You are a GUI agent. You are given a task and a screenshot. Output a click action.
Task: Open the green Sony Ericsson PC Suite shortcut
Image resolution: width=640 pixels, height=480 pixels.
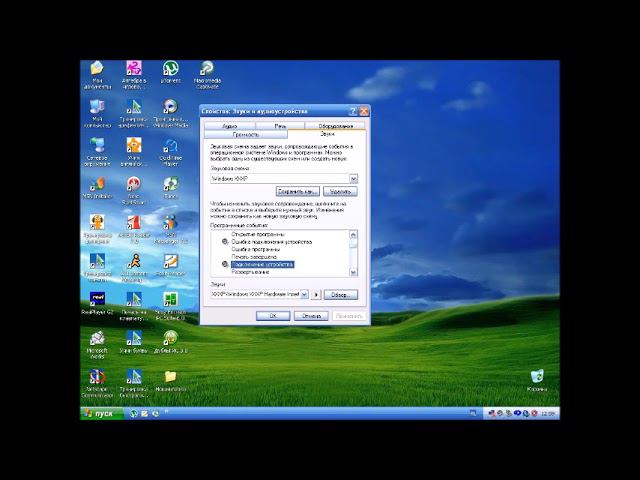[171, 306]
